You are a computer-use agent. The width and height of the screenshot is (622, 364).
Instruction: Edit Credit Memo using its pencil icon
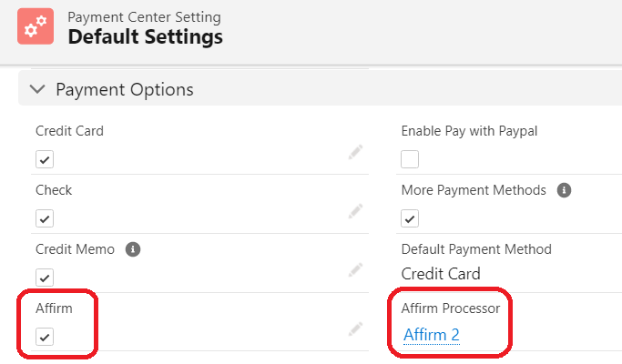[x=355, y=270]
